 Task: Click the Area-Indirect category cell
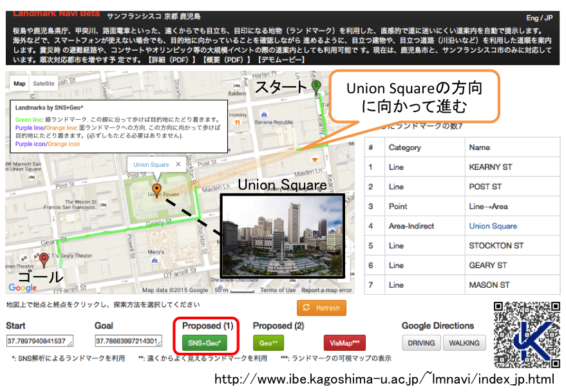[425, 226]
